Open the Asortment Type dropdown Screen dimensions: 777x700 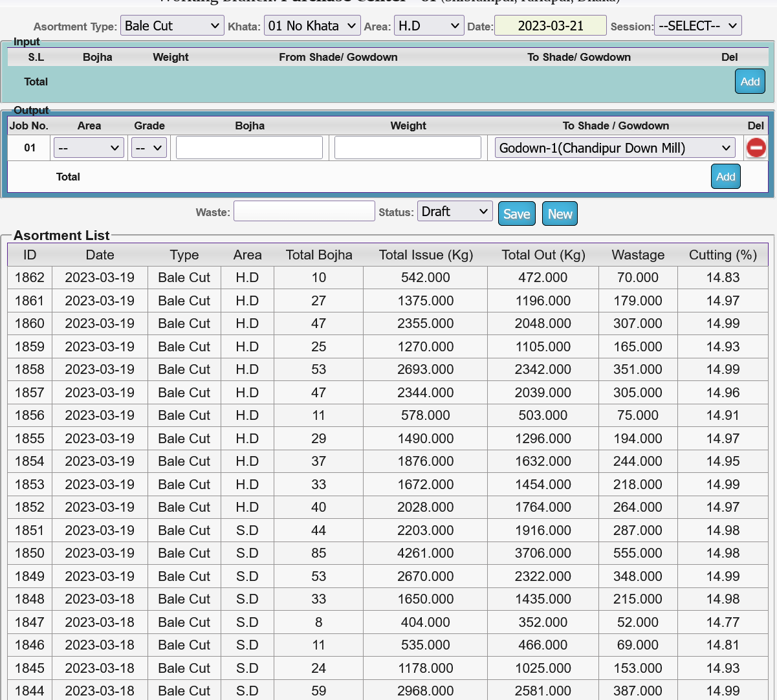pyautogui.click(x=172, y=26)
